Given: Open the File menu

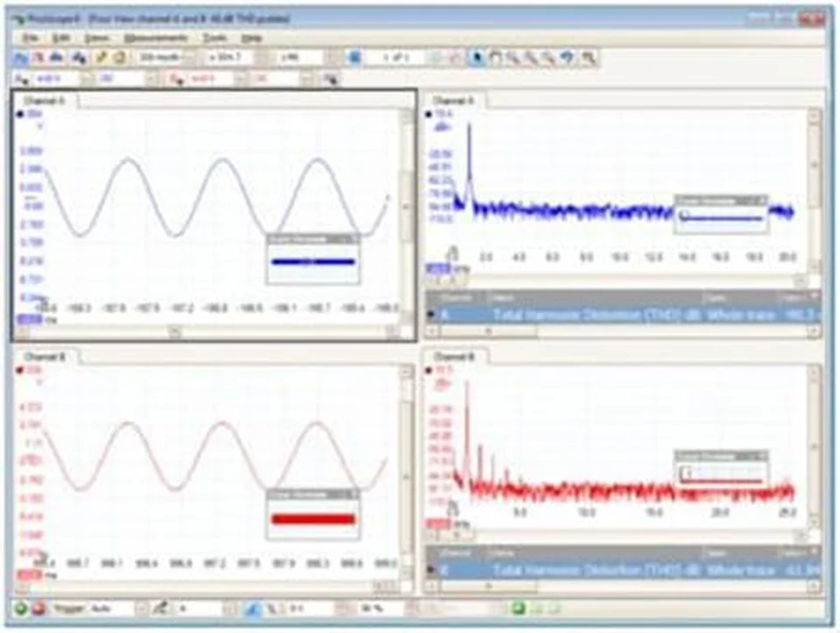Looking at the screenshot, I should click(x=31, y=39).
